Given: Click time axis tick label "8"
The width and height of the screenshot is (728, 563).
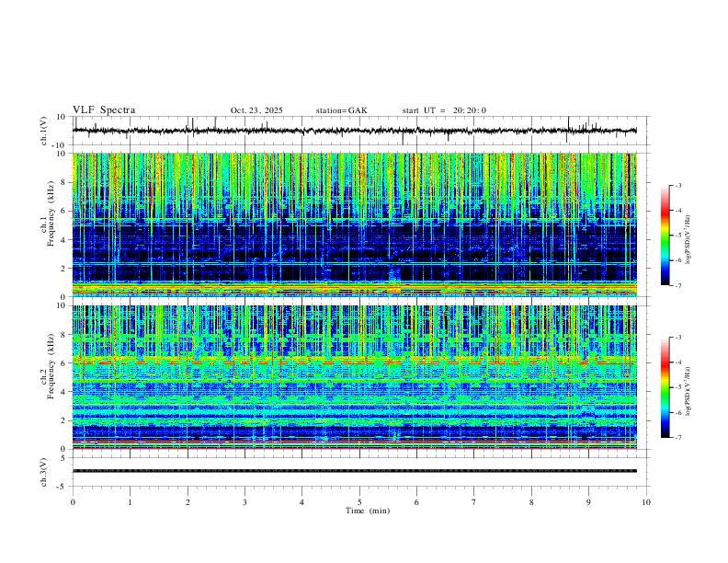Looking at the screenshot, I should pos(531,502).
